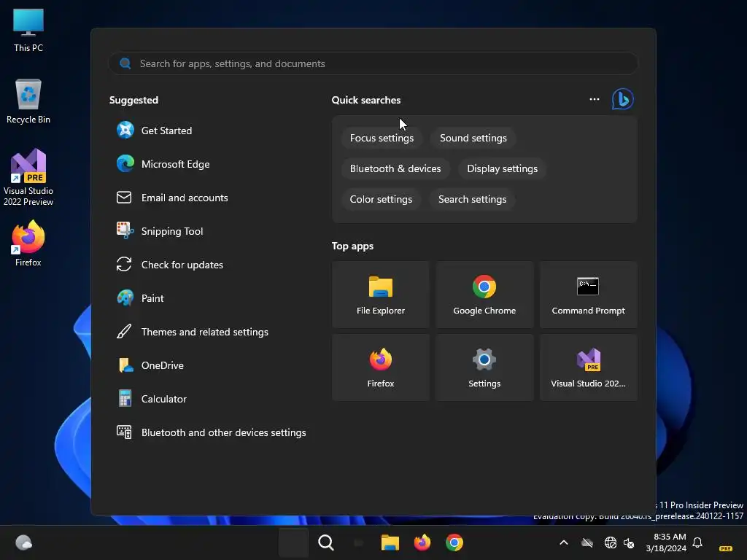Image resolution: width=747 pixels, height=560 pixels.
Task: Choose Search settings quick search
Action: [472, 199]
